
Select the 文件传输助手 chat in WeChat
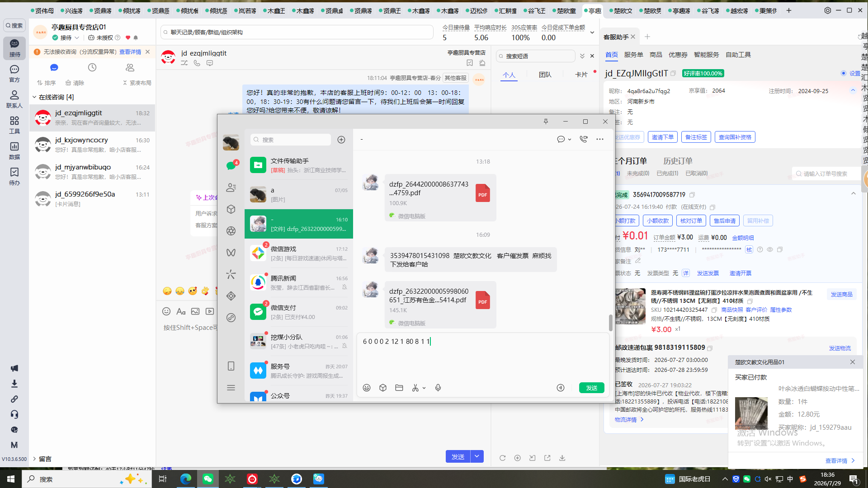[x=299, y=165]
